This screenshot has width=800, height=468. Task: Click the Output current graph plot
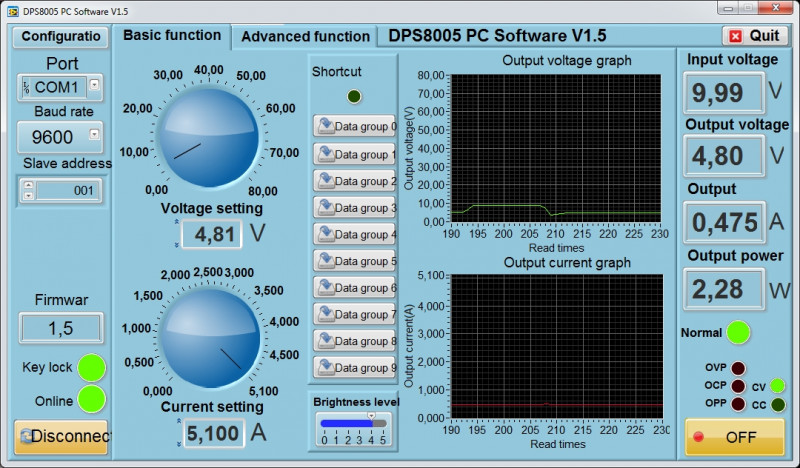coord(557,347)
